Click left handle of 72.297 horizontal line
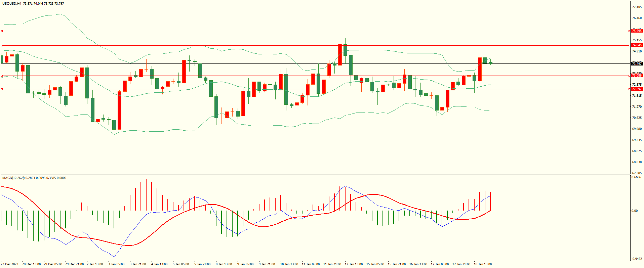Viewport: 644px width, 268px height. [x=2, y=89]
